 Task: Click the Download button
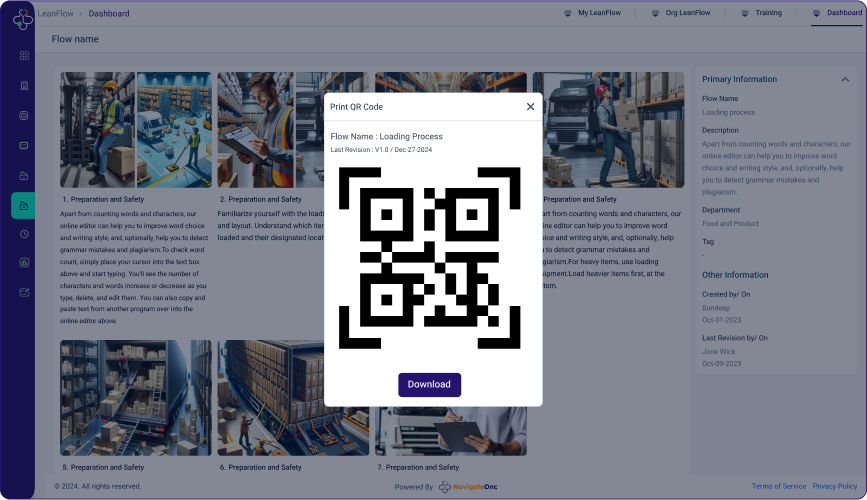429,385
